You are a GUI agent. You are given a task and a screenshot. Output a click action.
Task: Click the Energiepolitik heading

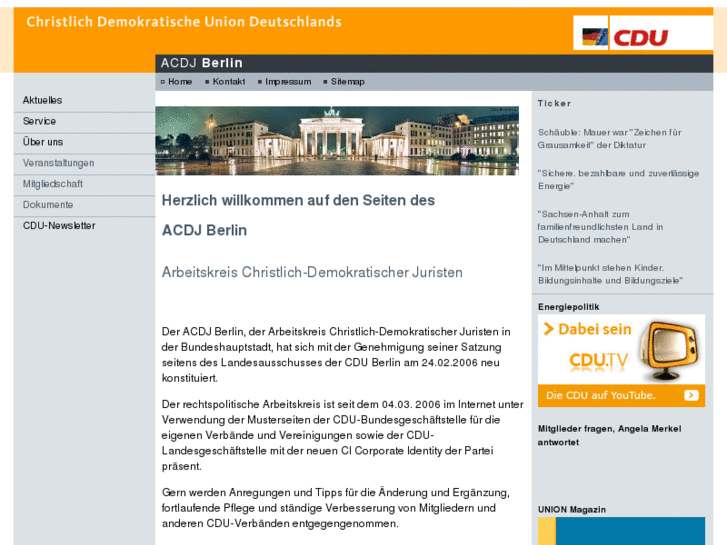[568, 307]
